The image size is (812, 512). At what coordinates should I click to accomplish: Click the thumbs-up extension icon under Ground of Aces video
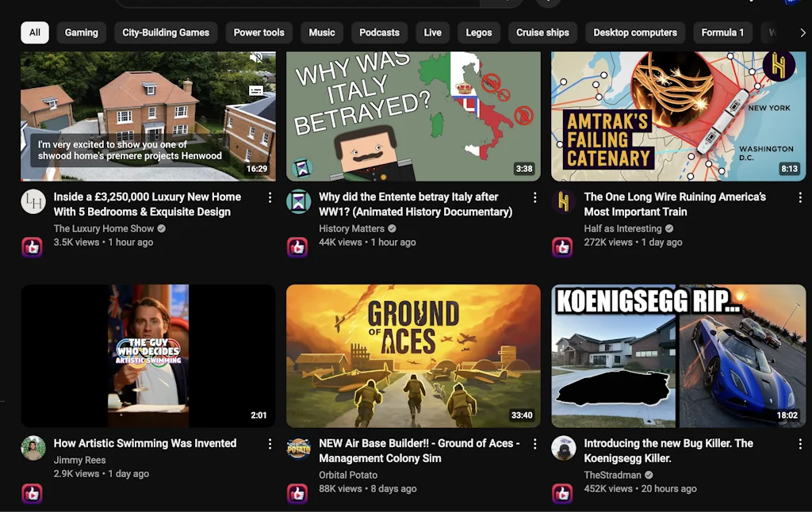coord(297,494)
